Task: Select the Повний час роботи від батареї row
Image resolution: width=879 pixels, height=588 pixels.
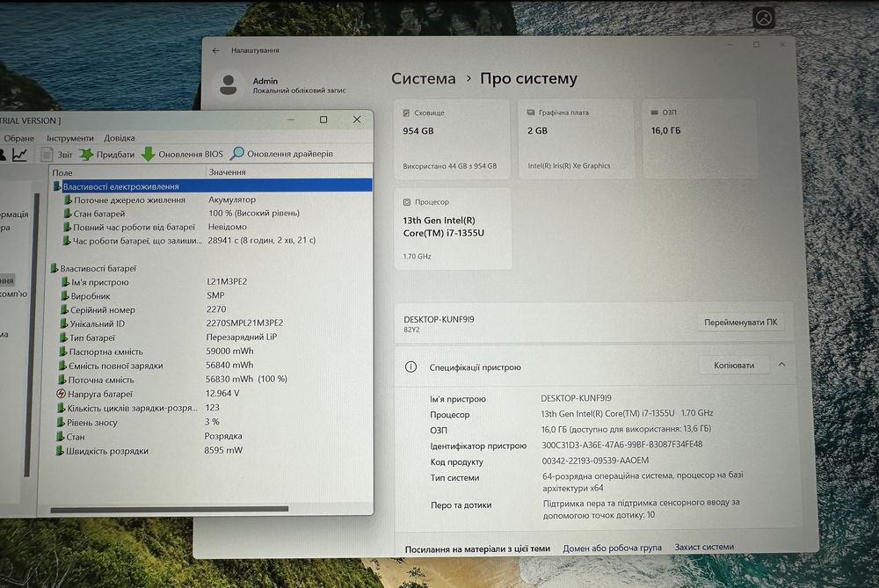Action: click(211, 227)
